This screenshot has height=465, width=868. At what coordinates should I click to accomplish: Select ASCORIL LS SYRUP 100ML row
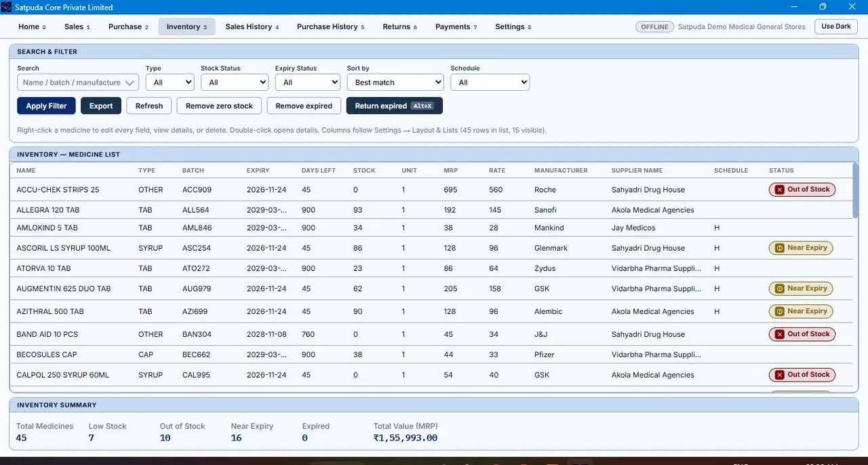(431, 248)
